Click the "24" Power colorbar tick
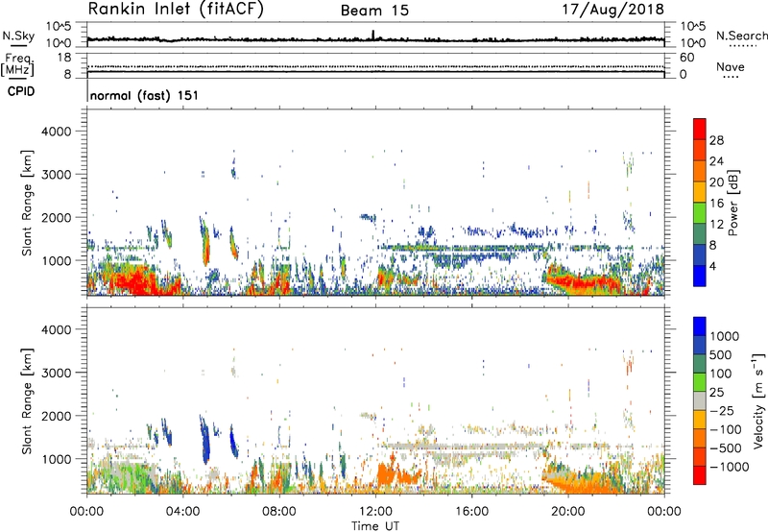The width and height of the screenshot is (768, 532). click(716, 161)
